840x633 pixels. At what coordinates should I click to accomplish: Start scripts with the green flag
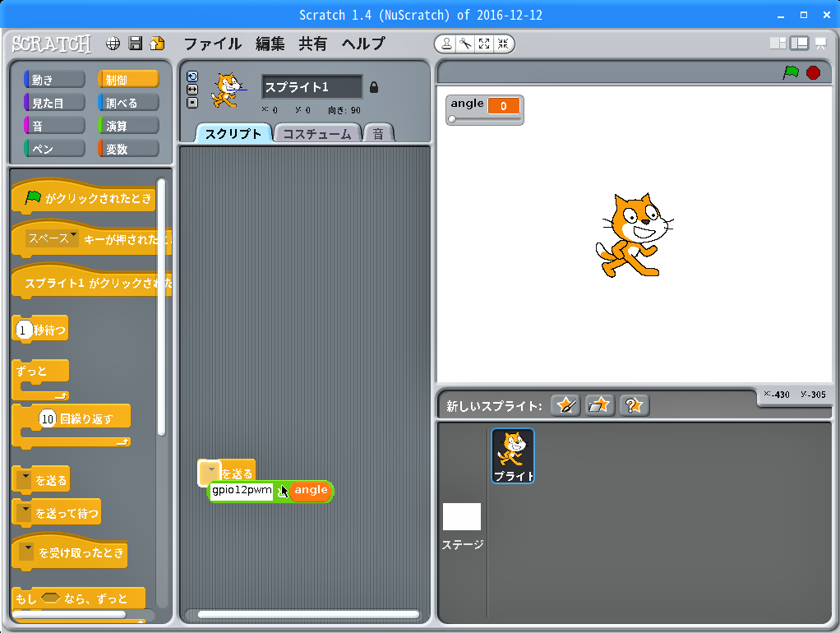click(x=791, y=72)
